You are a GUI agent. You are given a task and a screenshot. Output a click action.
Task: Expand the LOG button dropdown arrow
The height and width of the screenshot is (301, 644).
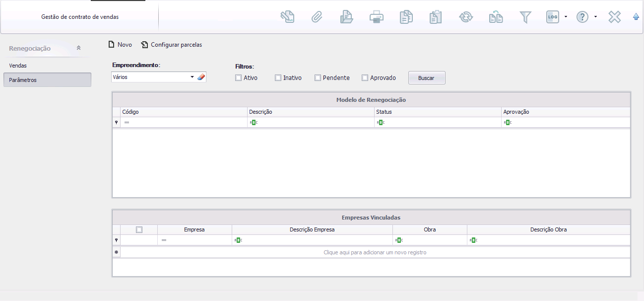(x=566, y=17)
